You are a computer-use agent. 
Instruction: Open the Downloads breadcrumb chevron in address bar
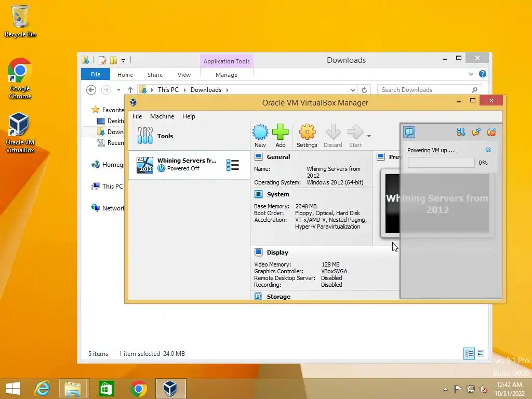(228, 90)
